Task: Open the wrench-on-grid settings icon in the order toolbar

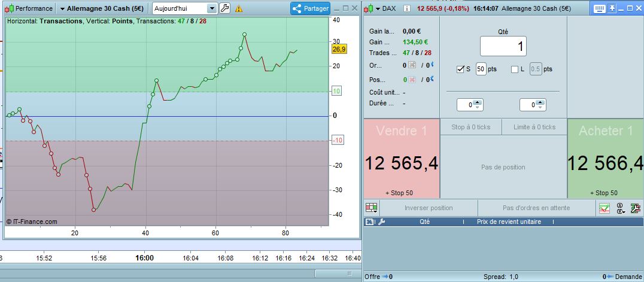Action: pos(636,208)
